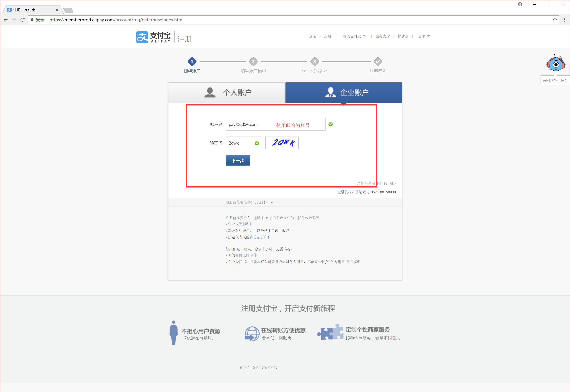Click the Alipay 支付宝 logo
570x392 pixels.
(x=153, y=37)
